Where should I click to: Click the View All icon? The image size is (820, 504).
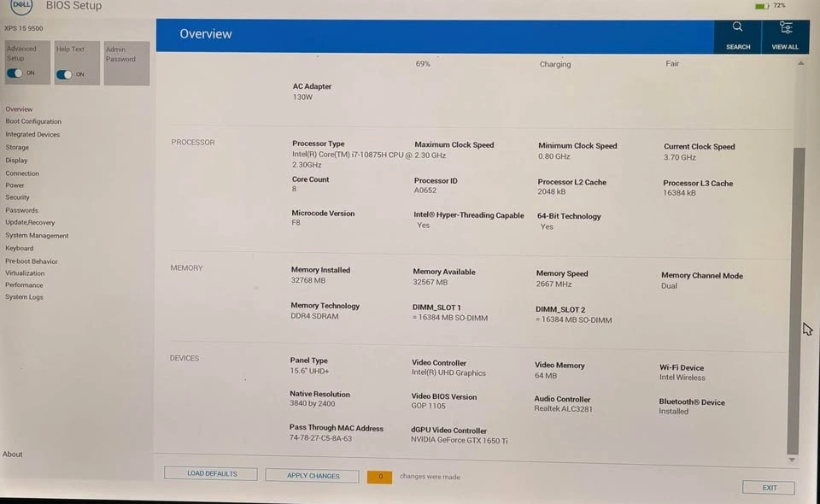tap(785, 28)
